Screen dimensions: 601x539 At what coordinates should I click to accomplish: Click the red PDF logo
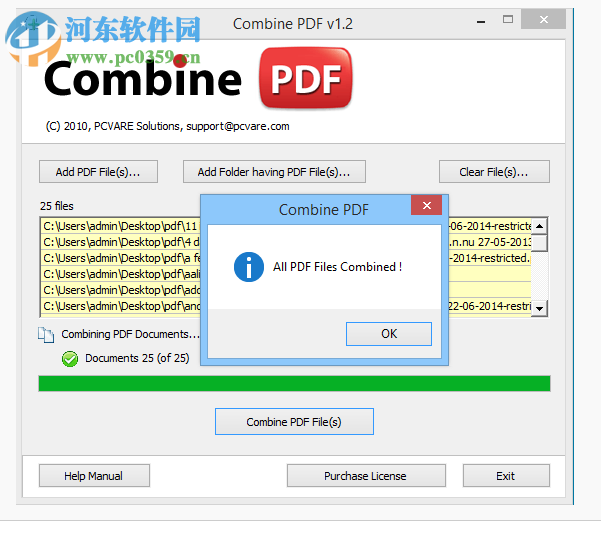pyautogui.click(x=305, y=78)
